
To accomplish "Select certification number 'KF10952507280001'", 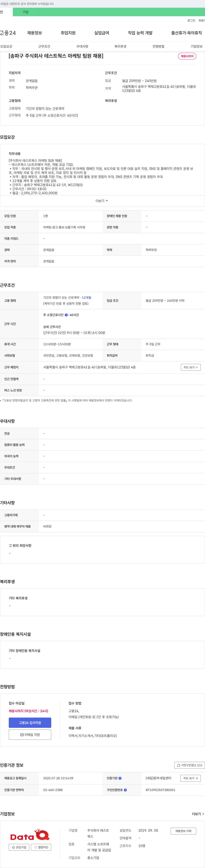I will tap(160, 790).
